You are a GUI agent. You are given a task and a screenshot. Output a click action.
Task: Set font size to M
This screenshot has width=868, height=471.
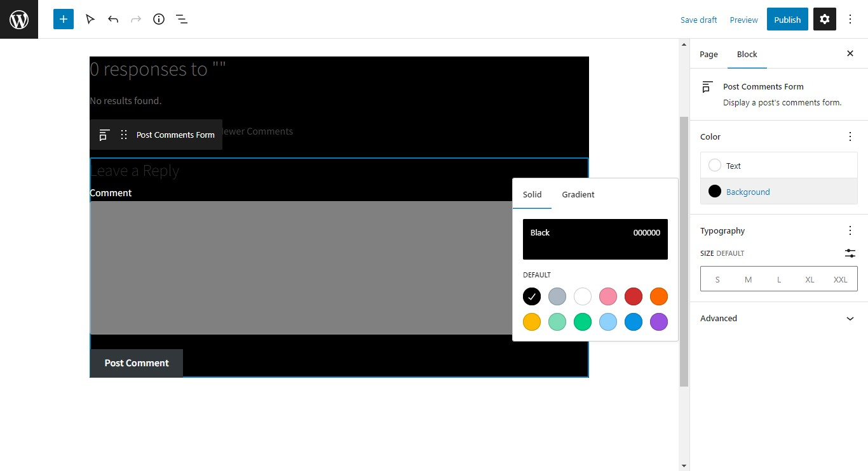pos(748,279)
